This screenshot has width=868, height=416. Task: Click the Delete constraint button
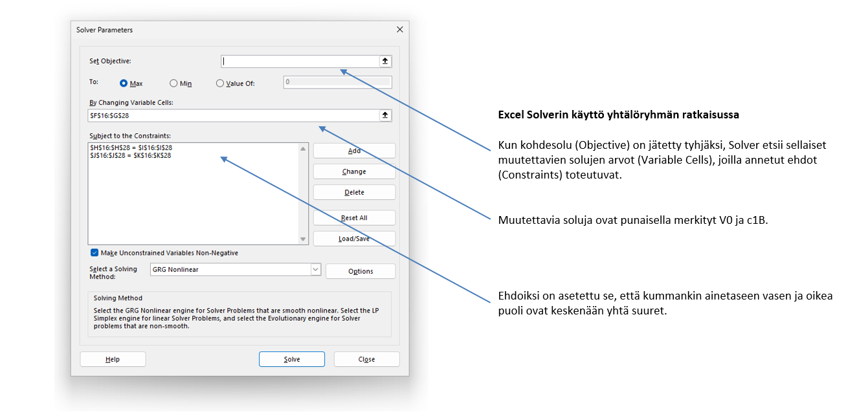(354, 192)
